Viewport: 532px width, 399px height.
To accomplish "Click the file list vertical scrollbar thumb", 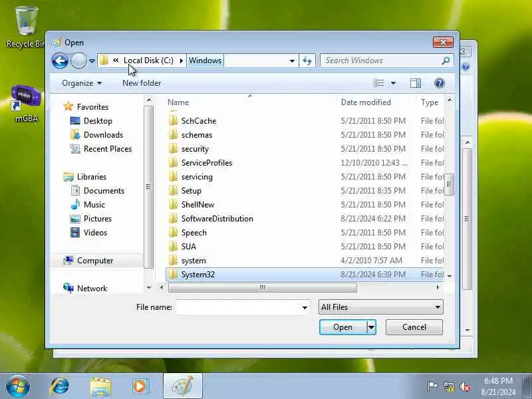I will tap(450, 184).
